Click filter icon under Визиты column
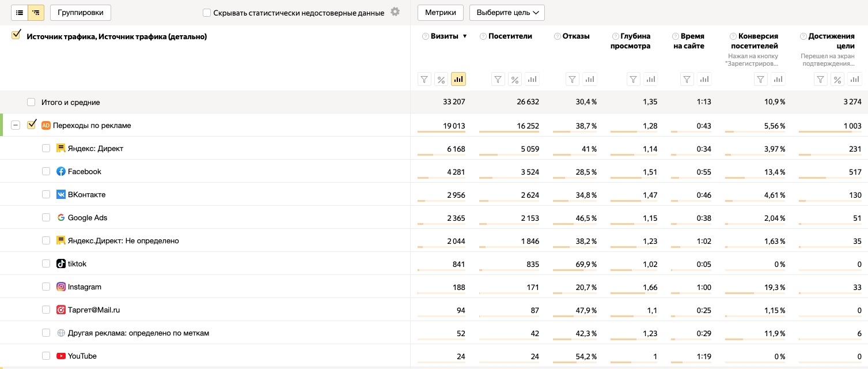868x369 pixels. [424, 80]
